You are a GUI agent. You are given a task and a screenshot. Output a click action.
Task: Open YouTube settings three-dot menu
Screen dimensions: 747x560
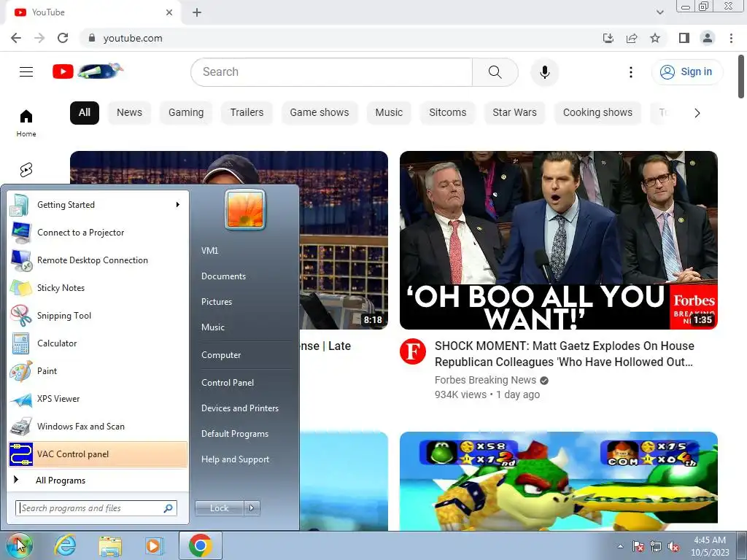(631, 72)
